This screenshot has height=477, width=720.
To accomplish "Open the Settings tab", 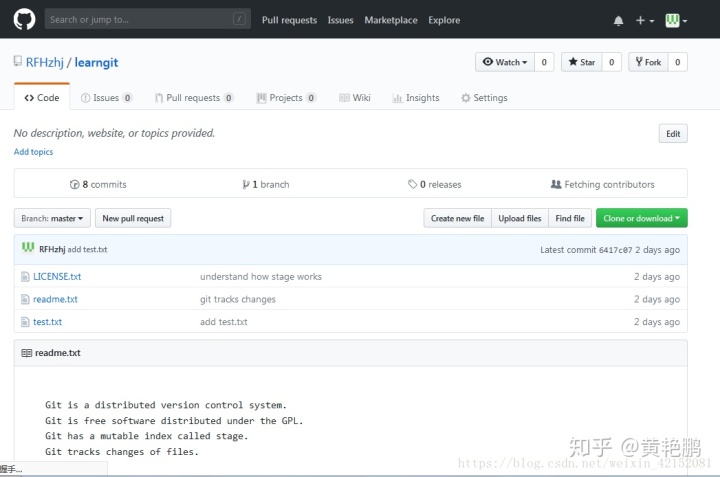I will [484, 98].
